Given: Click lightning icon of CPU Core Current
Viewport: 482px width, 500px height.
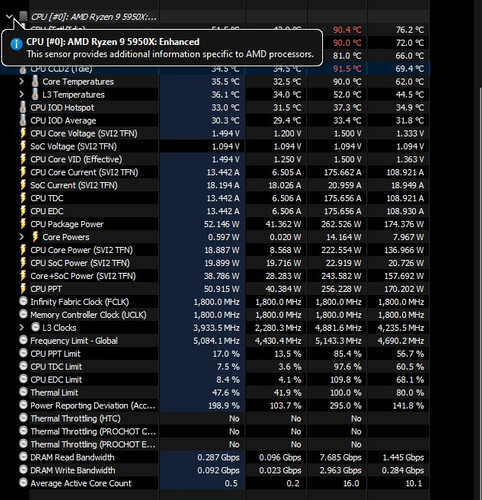Looking at the screenshot, I should tap(23, 172).
